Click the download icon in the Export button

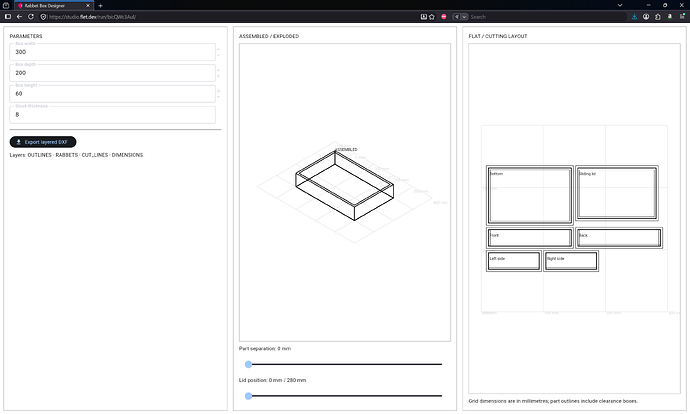tap(18, 142)
